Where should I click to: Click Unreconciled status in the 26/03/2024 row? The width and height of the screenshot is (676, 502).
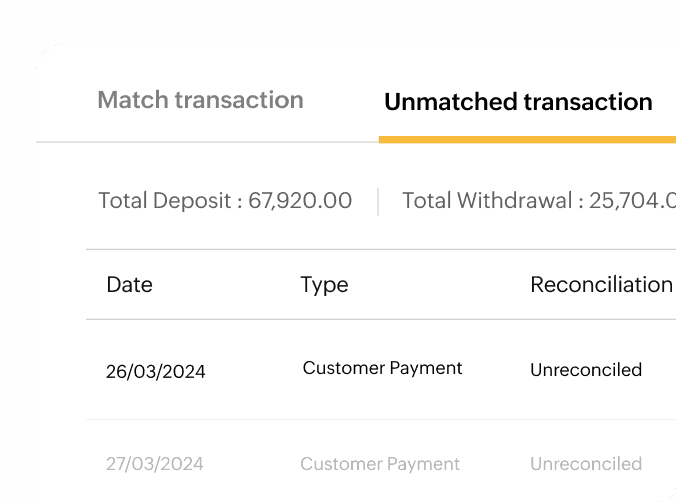(585, 370)
